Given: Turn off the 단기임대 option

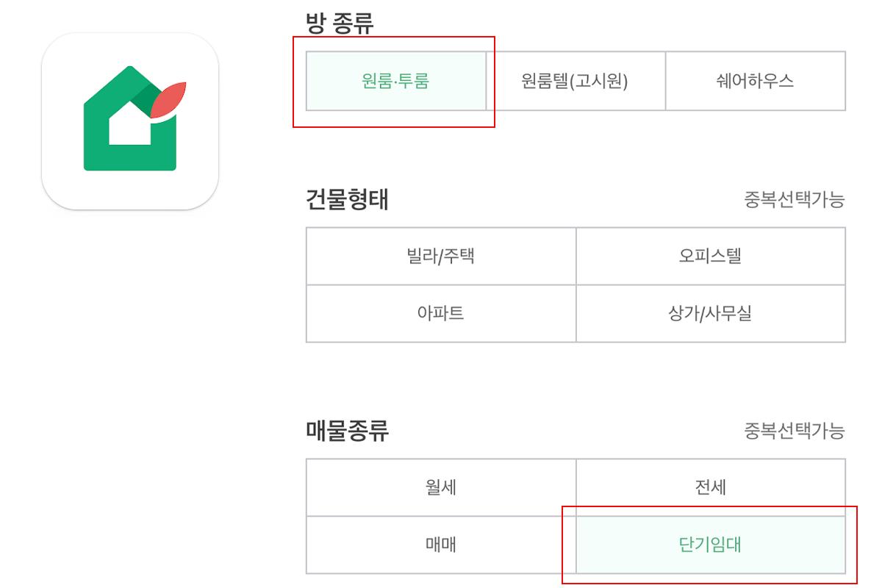Looking at the screenshot, I should 710,545.
